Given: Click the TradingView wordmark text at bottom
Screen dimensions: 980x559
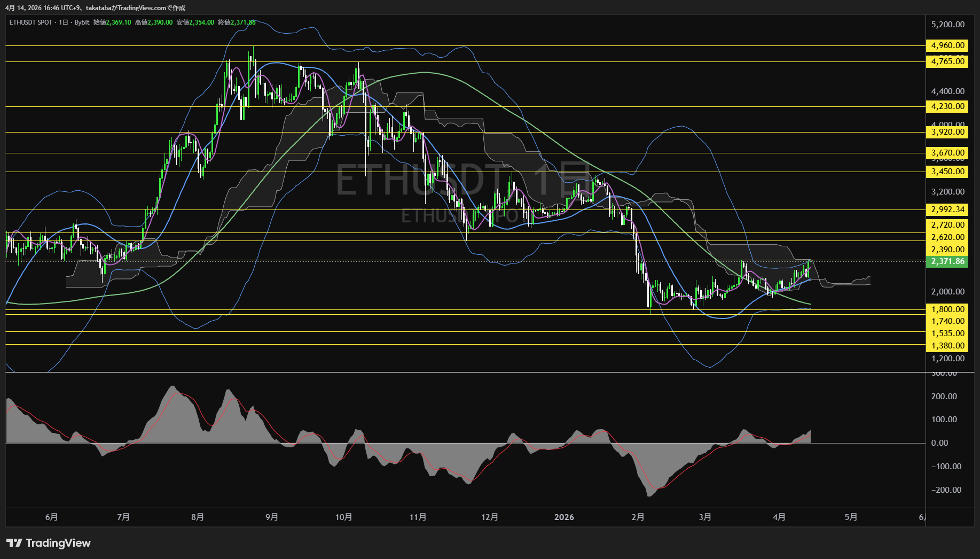Looking at the screenshot, I should tap(58, 543).
